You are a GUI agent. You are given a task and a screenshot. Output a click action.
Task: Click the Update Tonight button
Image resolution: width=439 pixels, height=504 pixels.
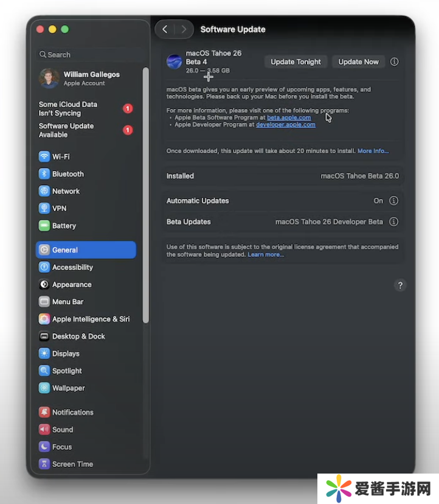(x=296, y=61)
